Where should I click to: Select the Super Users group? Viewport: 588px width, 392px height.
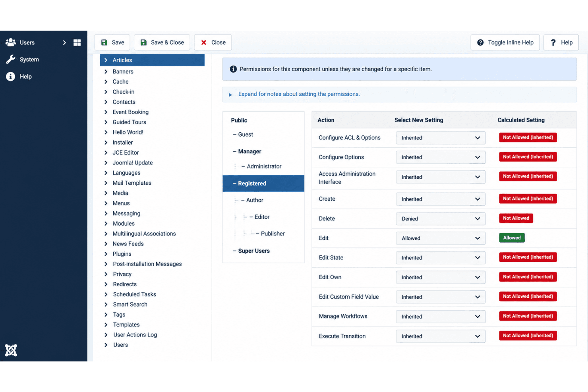(x=253, y=251)
